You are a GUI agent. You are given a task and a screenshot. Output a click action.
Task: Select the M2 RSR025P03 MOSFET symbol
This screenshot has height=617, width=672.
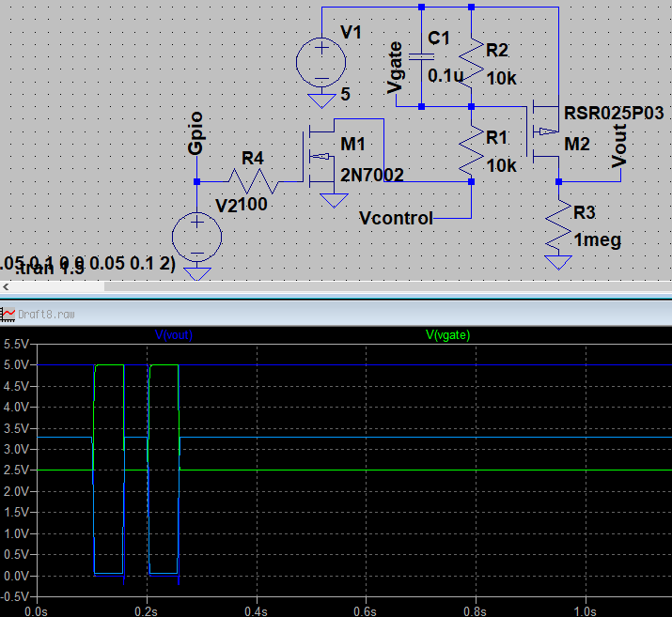tap(546, 132)
